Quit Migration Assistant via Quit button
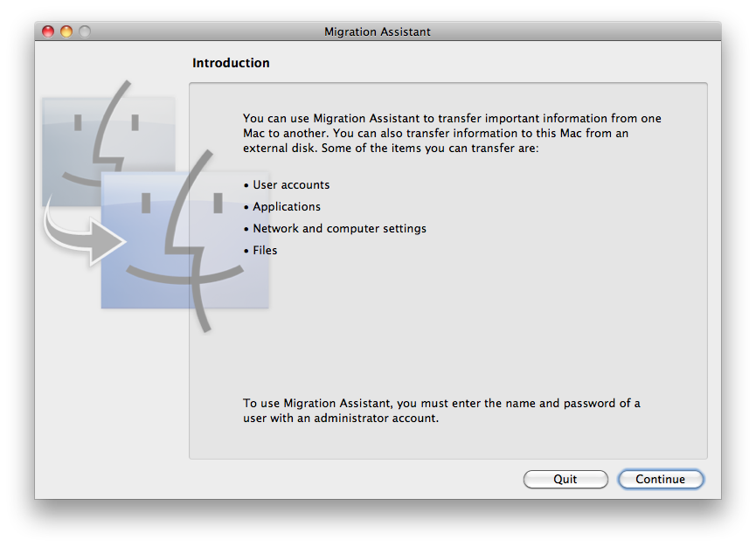The height and width of the screenshot is (547, 756). click(565, 479)
